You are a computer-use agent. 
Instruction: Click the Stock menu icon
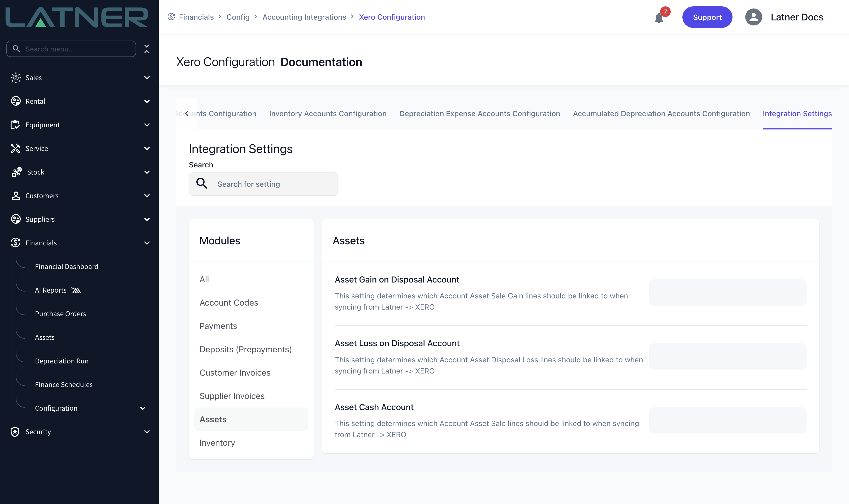pos(16,172)
